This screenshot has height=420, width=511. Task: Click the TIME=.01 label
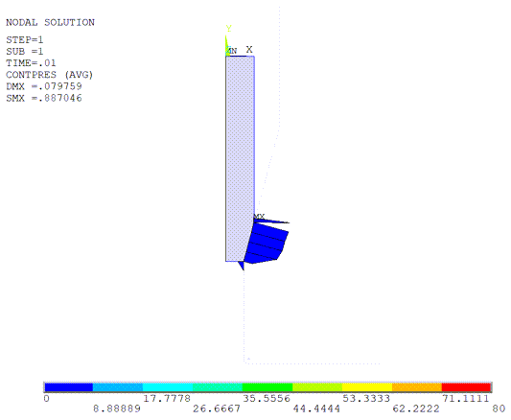pos(31,63)
